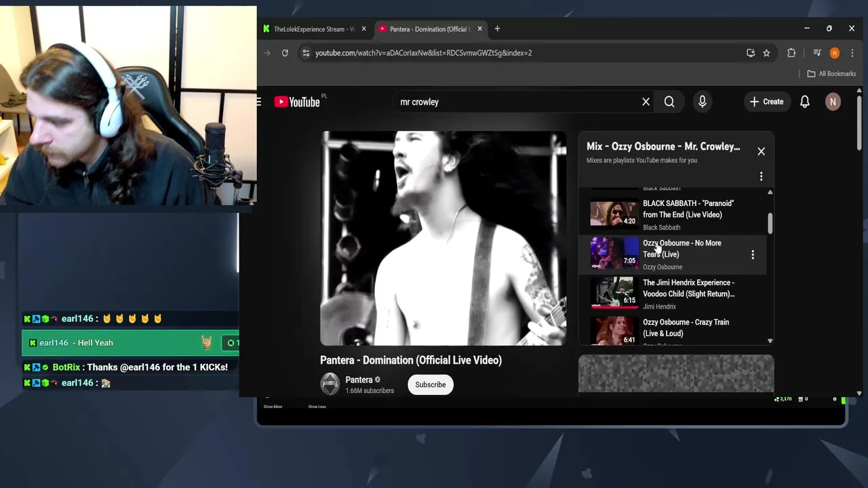This screenshot has height=488, width=868.
Task: Click the '1.66M subscribers' text
Action: tap(370, 391)
